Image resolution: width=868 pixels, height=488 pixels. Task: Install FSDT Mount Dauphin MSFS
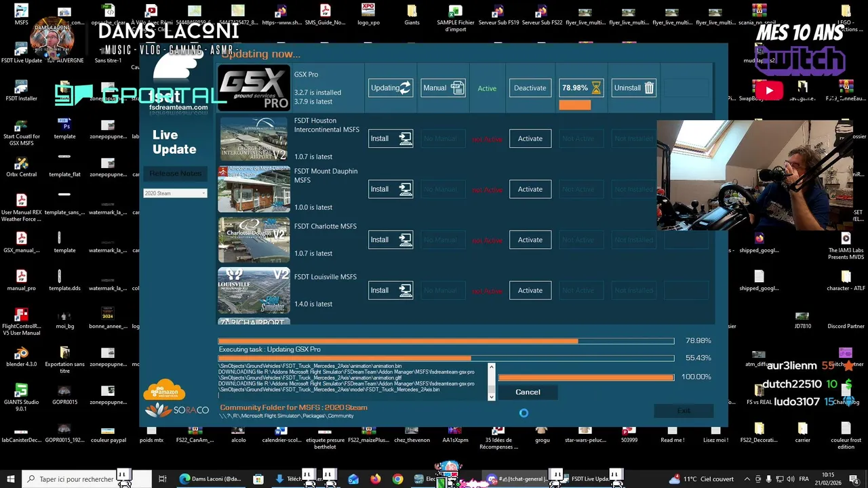[391, 189]
